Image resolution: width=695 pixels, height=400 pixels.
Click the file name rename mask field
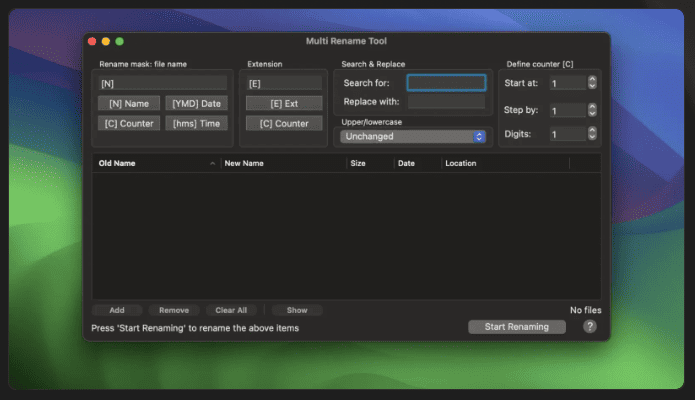[163, 83]
